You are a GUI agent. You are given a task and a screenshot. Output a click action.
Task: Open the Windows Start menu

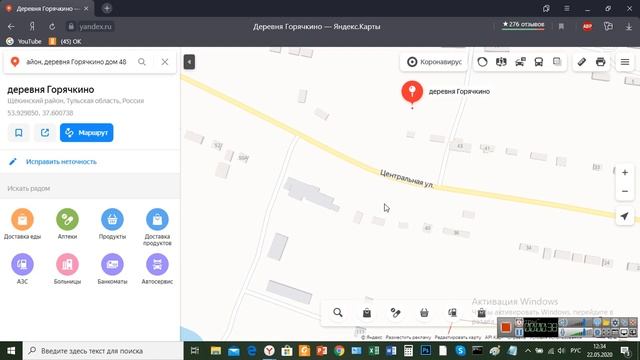[x=11, y=351]
